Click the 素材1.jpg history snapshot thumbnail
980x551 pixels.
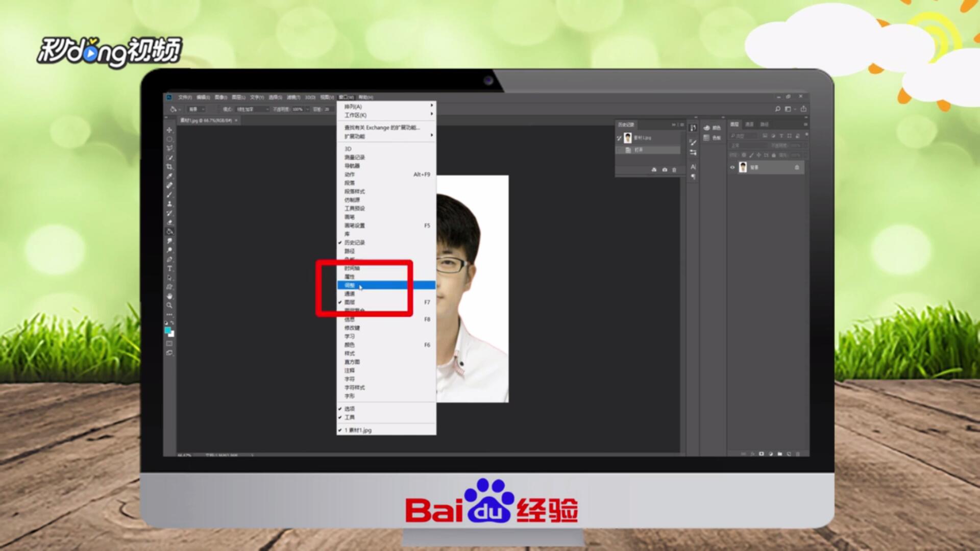(628, 138)
